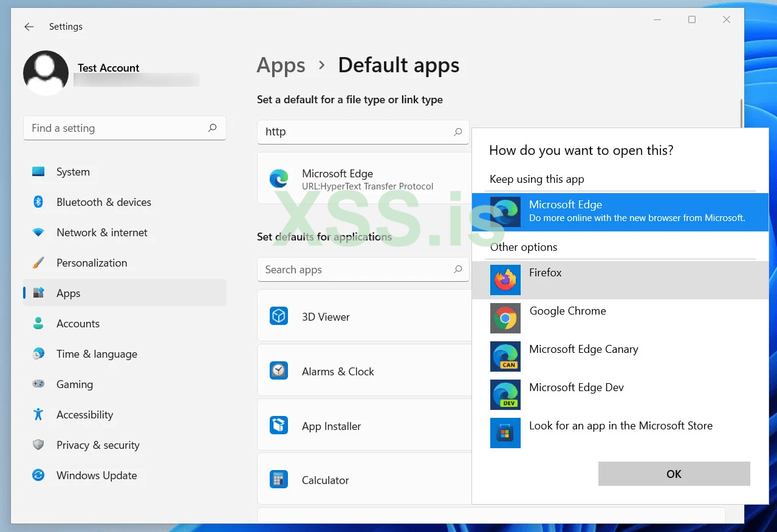This screenshot has height=532, width=777.
Task: Click the Apps breadcrumb link
Action: click(281, 66)
